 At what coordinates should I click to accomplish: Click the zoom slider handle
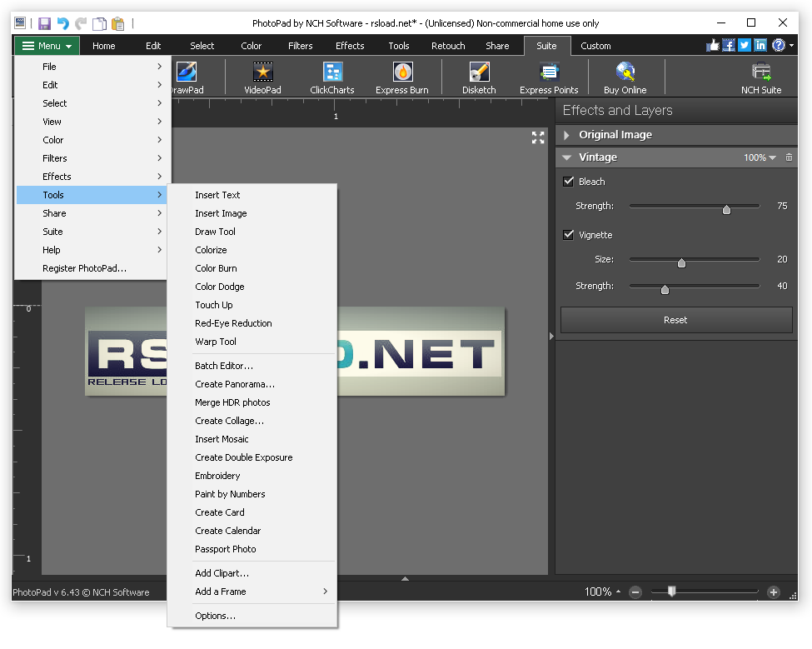[671, 591]
